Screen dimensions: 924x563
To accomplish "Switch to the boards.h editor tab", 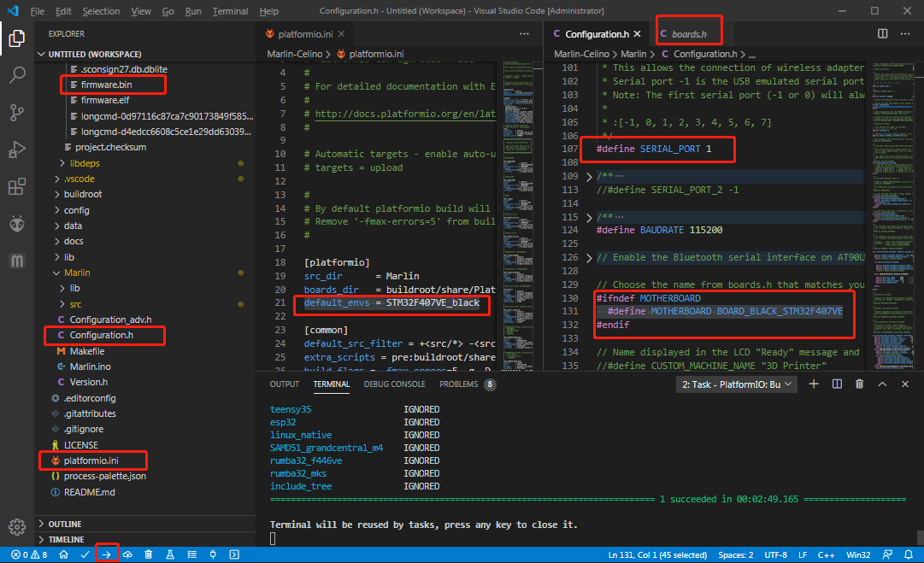I will pyautogui.click(x=689, y=34).
